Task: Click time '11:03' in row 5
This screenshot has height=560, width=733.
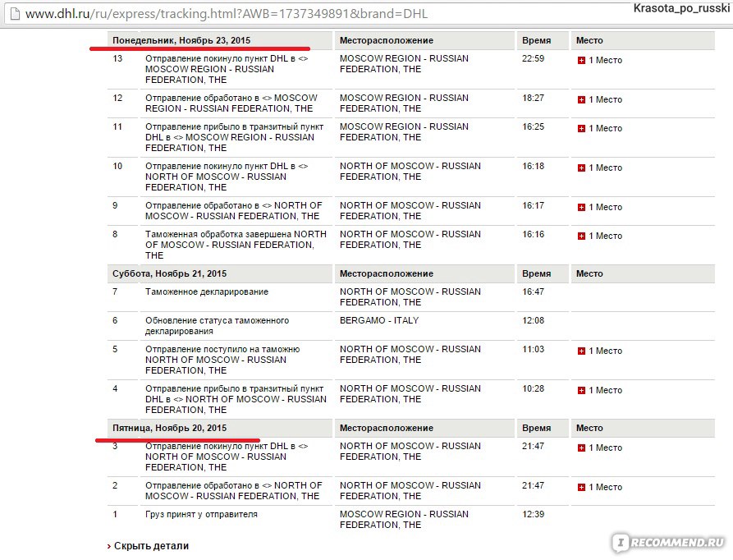Action: (533, 349)
